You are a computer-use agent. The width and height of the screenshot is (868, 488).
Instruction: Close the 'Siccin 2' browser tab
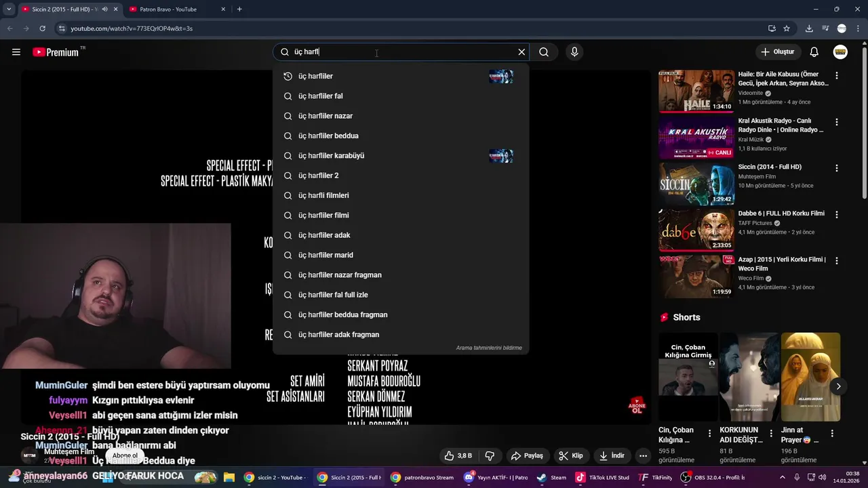click(116, 9)
